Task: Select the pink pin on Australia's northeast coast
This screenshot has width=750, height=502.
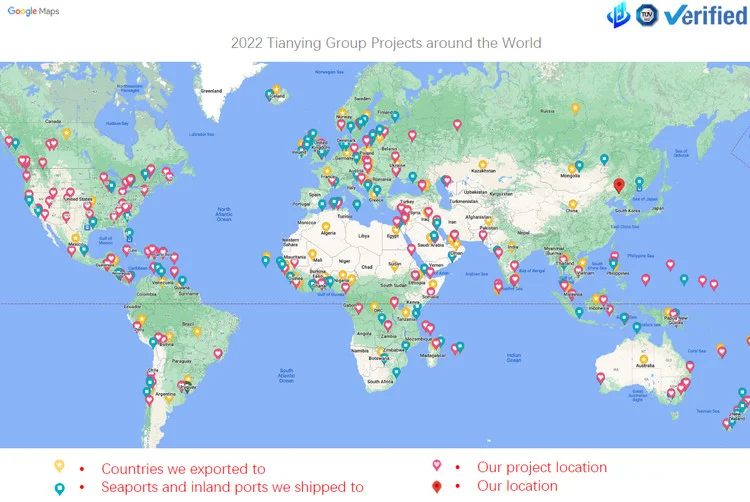Action: click(690, 367)
